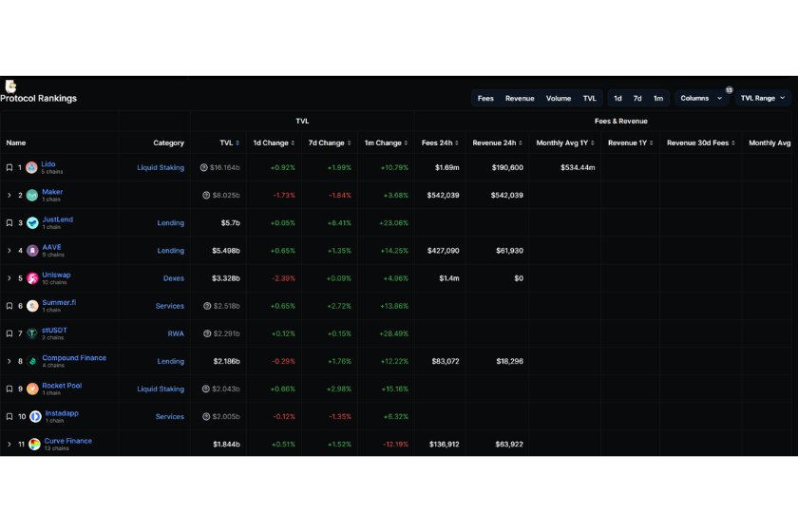Expand the Curve Finance row

click(9, 444)
